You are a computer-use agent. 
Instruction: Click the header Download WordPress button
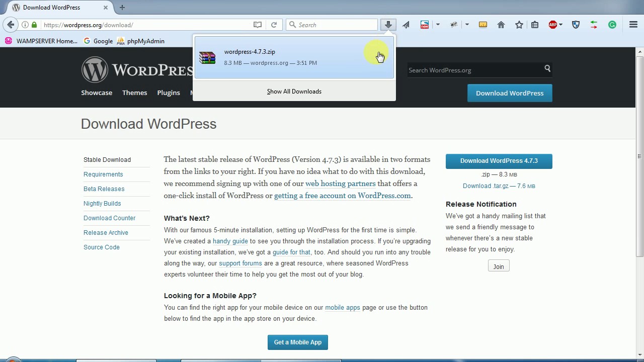(510, 93)
